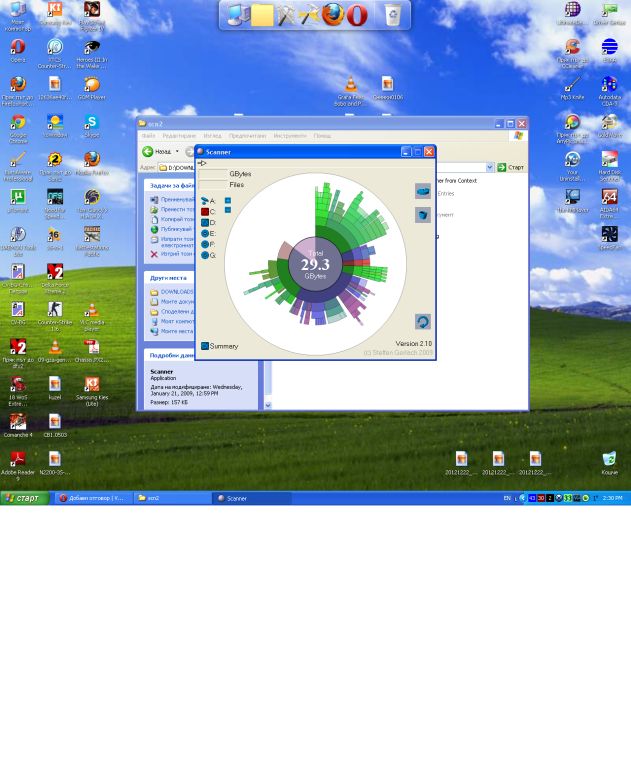Select drive E: in Scanner drive list
Screen dimensions: 631x768
208,234
